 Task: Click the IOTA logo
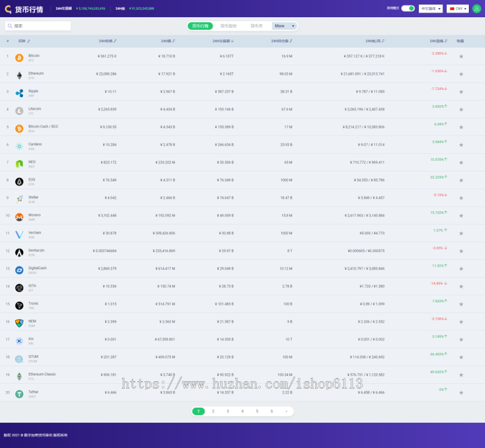[19, 288]
